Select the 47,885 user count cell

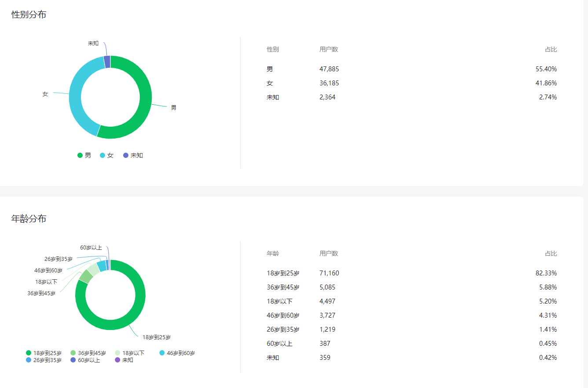click(329, 69)
